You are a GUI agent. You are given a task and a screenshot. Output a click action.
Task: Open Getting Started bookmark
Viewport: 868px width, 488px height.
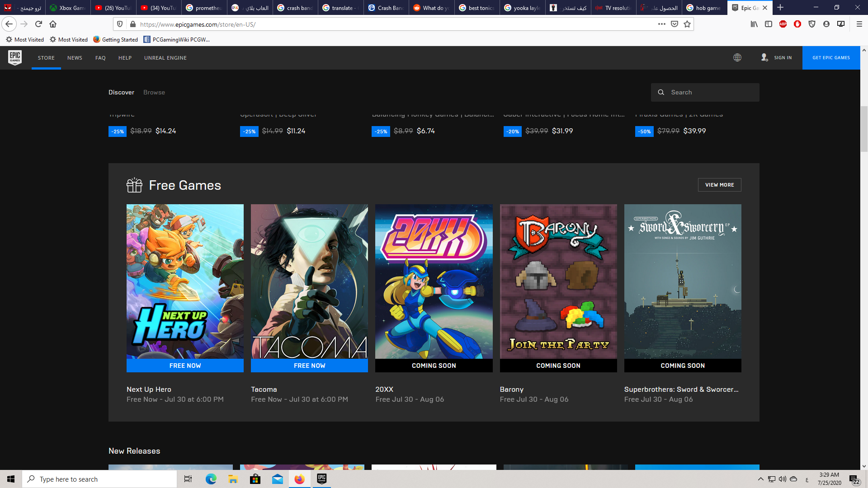pos(115,39)
